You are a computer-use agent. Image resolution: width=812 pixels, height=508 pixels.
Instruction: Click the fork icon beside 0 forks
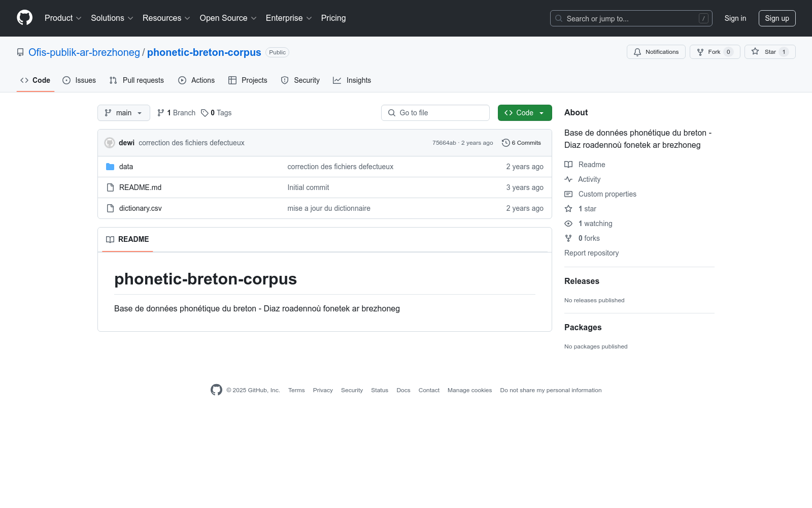click(x=568, y=238)
